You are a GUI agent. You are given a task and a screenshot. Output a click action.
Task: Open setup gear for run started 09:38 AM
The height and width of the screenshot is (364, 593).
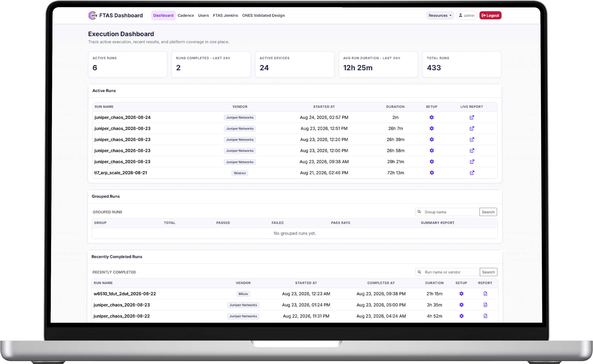[432, 161]
